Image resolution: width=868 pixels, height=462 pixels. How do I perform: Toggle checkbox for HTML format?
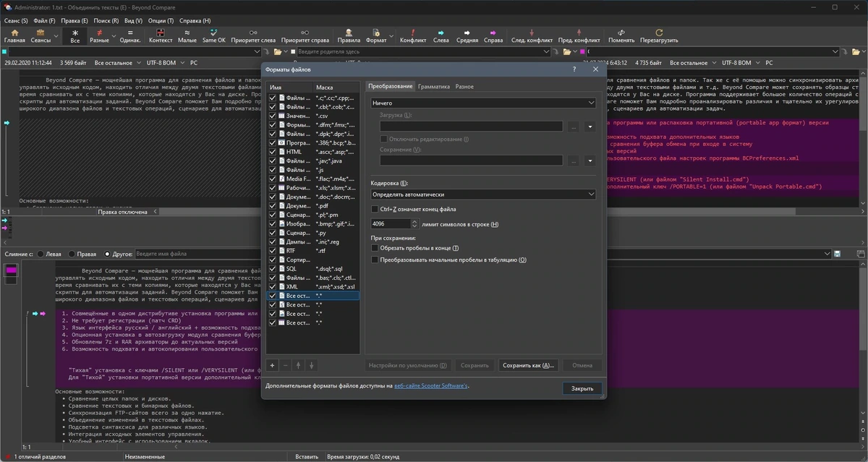click(273, 152)
